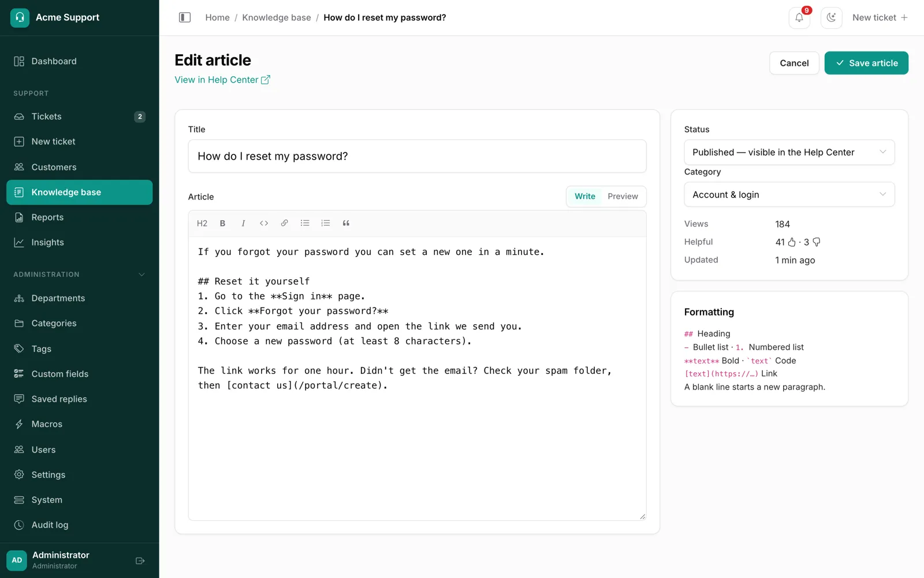924x578 pixels.
Task: Click in the article text area
Action: [417, 379]
